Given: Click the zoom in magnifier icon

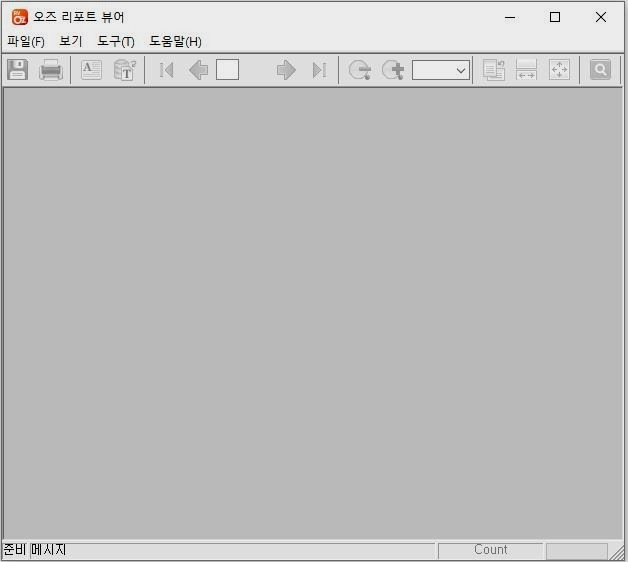Looking at the screenshot, I should tap(392, 70).
